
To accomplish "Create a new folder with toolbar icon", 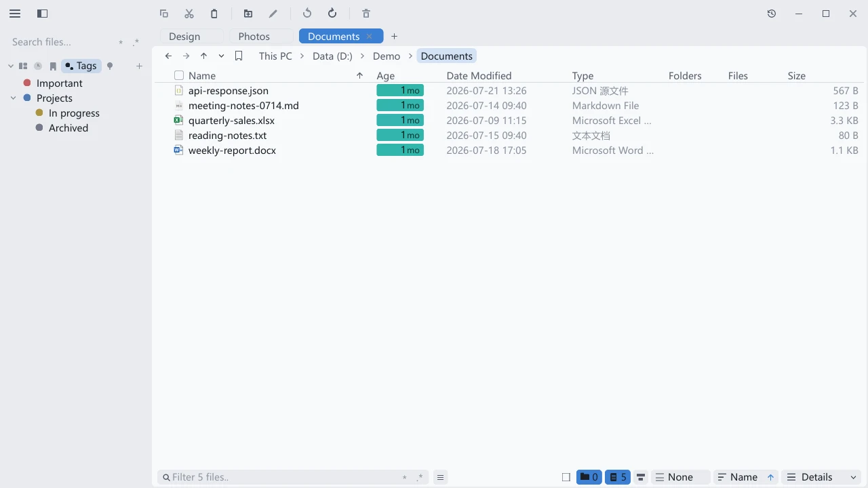I will [248, 14].
